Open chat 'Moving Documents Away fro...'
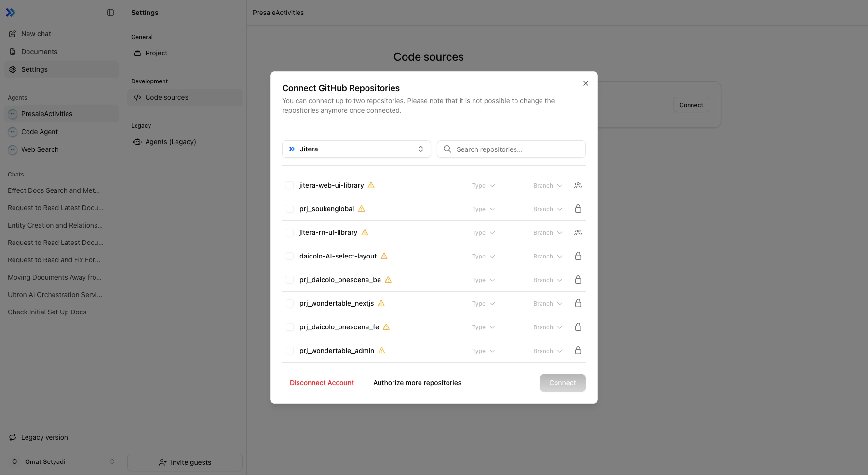Screen dimensions: 868x475 point(54,277)
